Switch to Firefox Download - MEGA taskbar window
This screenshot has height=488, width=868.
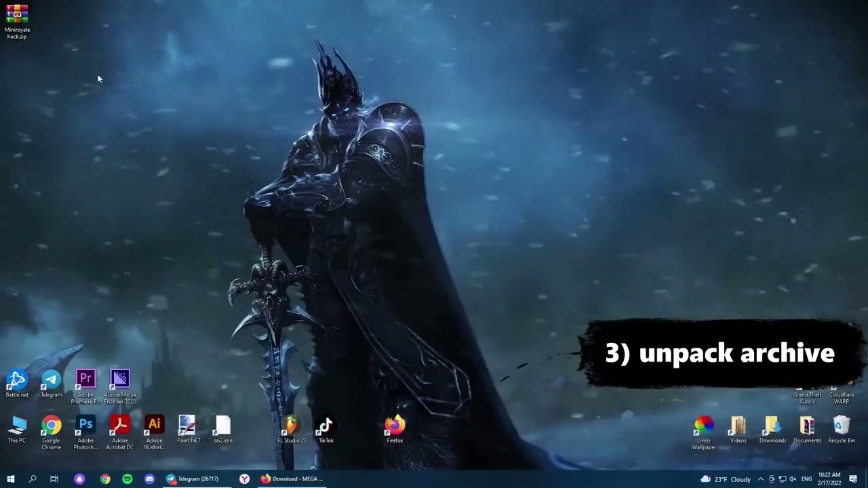pyautogui.click(x=293, y=479)
